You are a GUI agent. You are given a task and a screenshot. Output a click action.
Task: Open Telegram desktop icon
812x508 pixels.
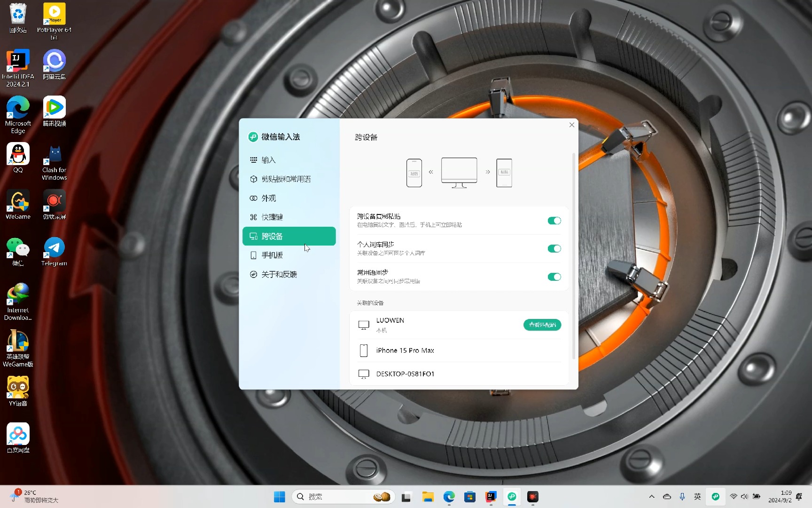(x=54, y=251)
